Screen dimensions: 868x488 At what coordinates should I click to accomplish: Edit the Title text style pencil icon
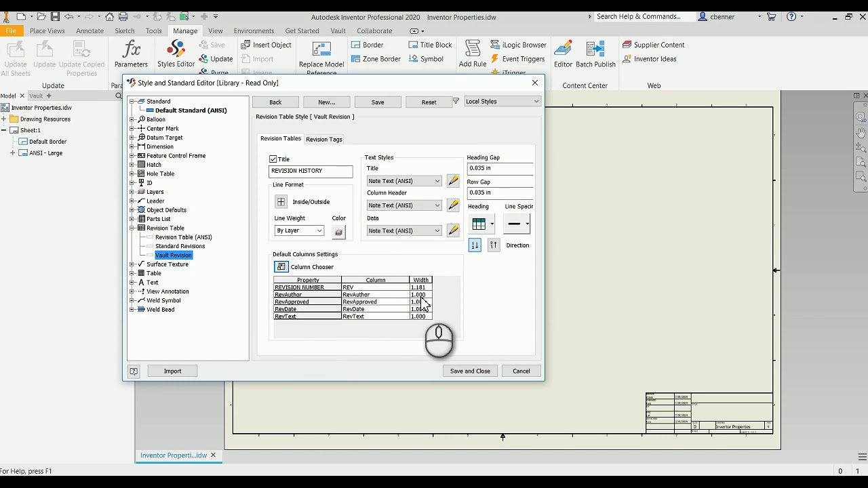pos(453,181)
